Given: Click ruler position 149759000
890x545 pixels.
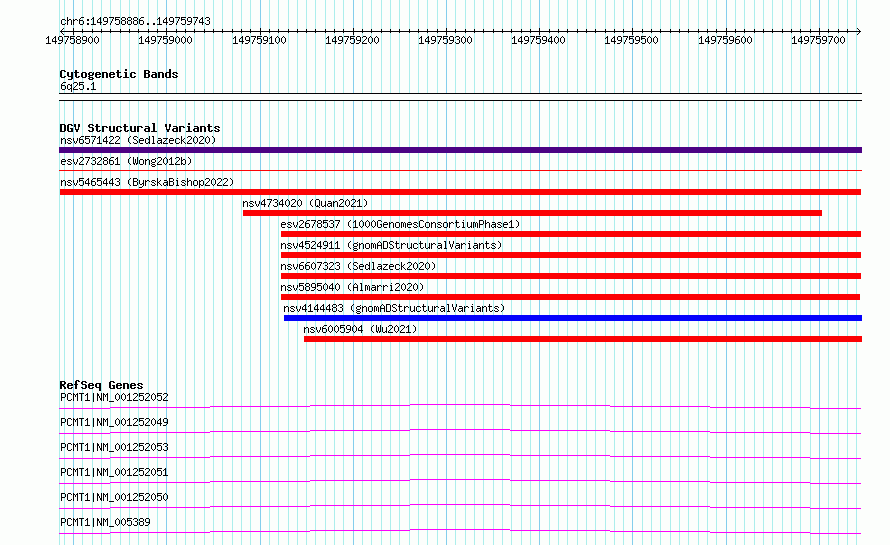Looking at the screenshot, I should pyautogui.click(x=166, y=40).
